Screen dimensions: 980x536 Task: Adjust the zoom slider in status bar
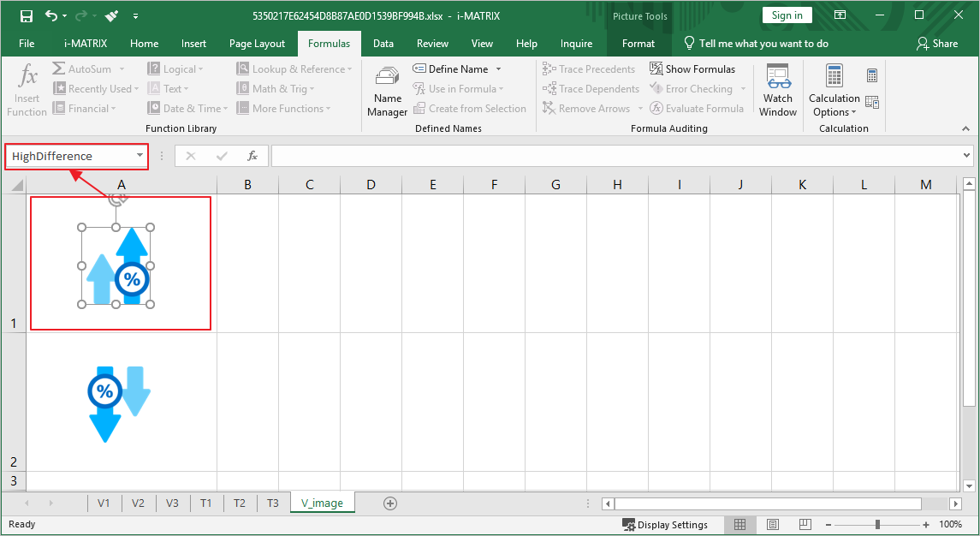point(877,525)
